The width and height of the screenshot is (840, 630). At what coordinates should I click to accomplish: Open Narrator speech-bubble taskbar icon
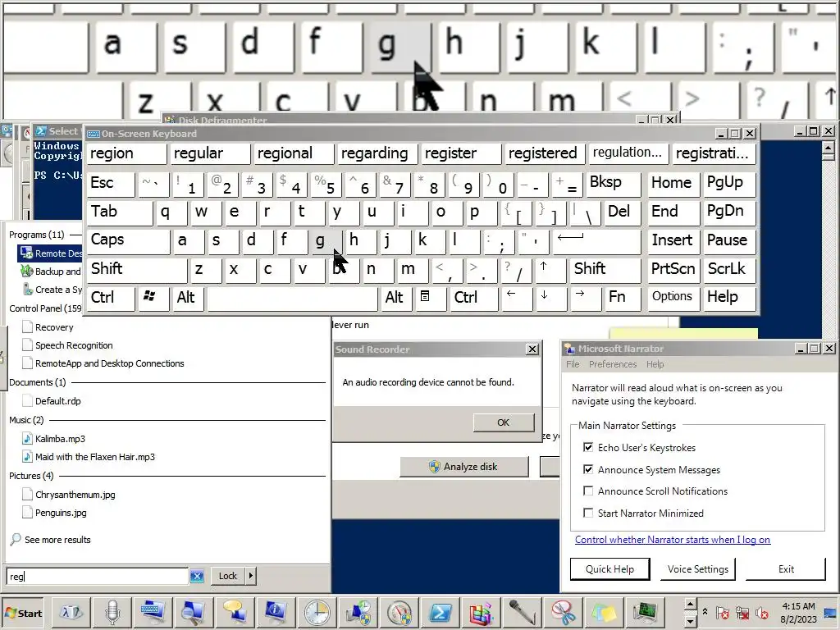[235, 612]
